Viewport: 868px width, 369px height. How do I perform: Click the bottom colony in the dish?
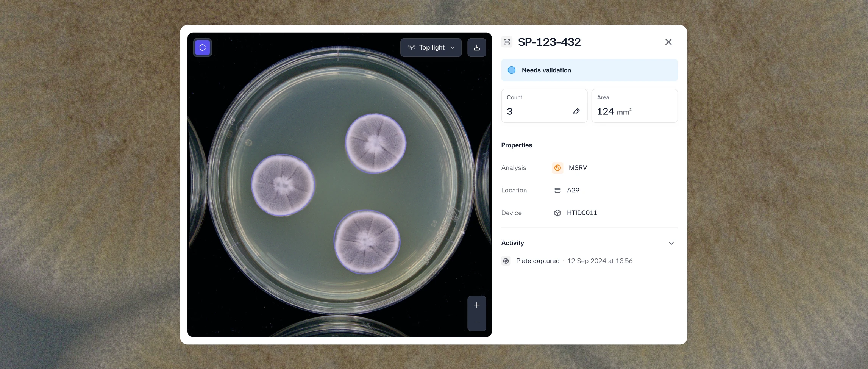[x=367, y=242]
